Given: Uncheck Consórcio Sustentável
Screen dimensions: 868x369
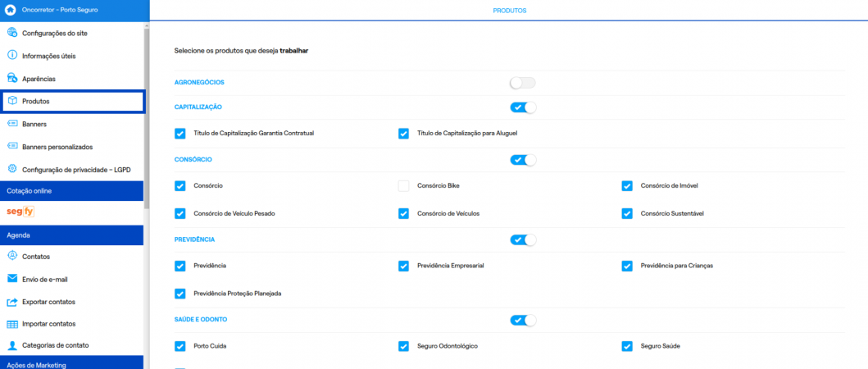Looking at the screenshot, I should click(627, 213).
